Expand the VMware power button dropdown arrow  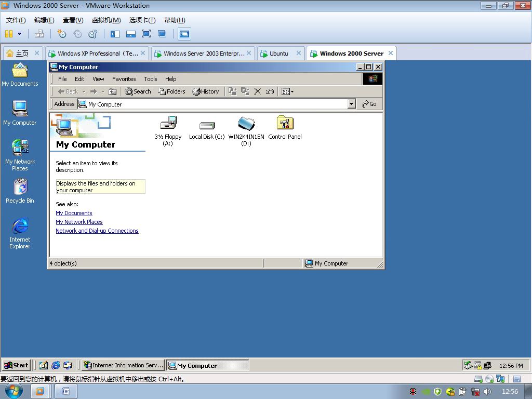coord(20,34)
